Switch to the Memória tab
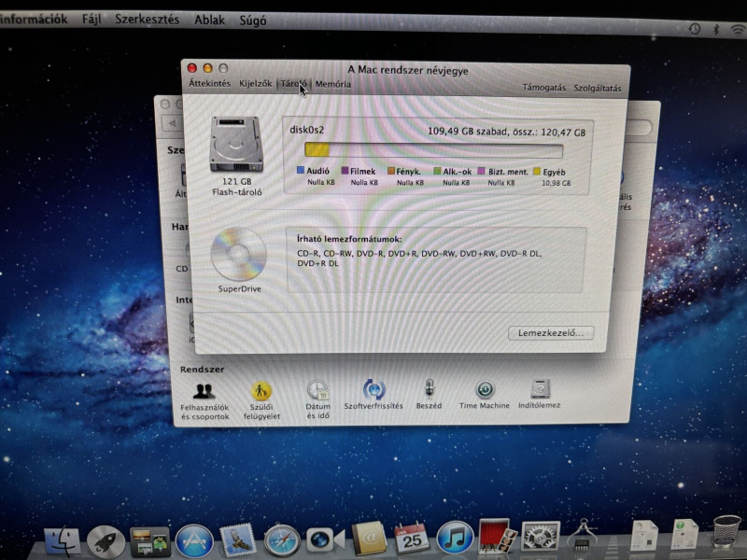The image size is (747, 560). click(x=333, y=84)
